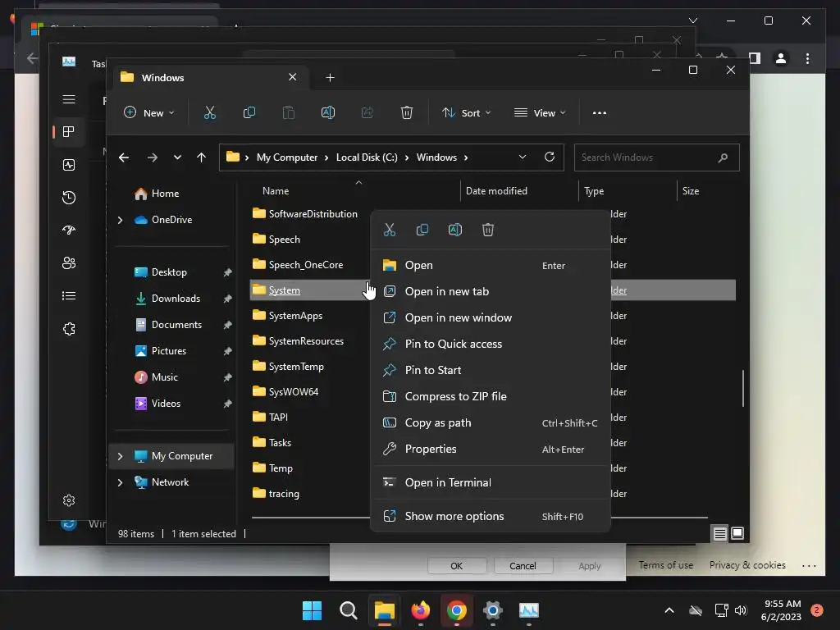Click the New button in toolbar
Viewport: 840px width, 630px height.
click(x=149, y=113)
